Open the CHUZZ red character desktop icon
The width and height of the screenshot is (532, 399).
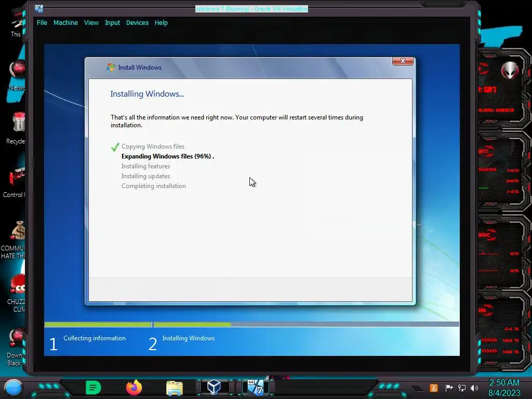(x=16, y=293)
